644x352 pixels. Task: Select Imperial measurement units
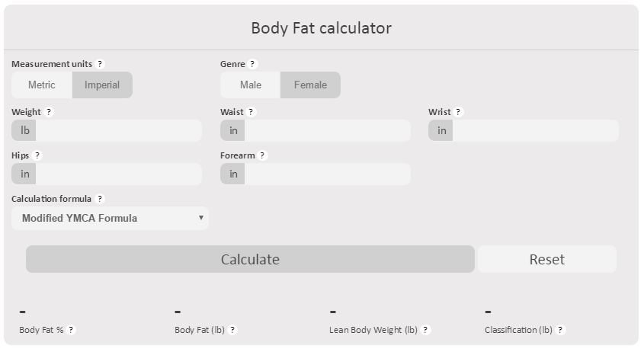click(x=102, y=85)
